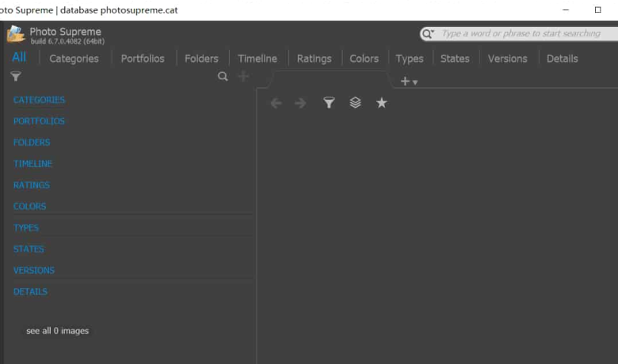Open the image area filter funnel
Image resolution: width=618 pixels, height=364 pixels.
(329, 103)
